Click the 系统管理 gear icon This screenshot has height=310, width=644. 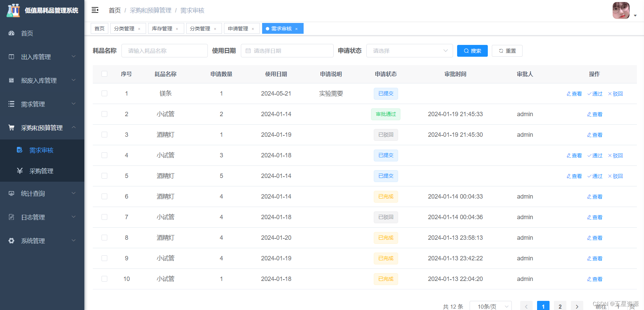coord(11,241)
